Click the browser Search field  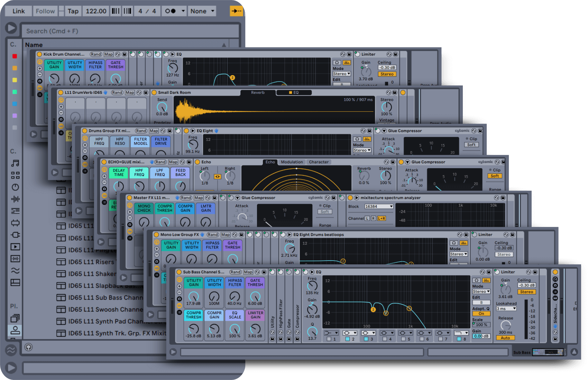point(130,31)
